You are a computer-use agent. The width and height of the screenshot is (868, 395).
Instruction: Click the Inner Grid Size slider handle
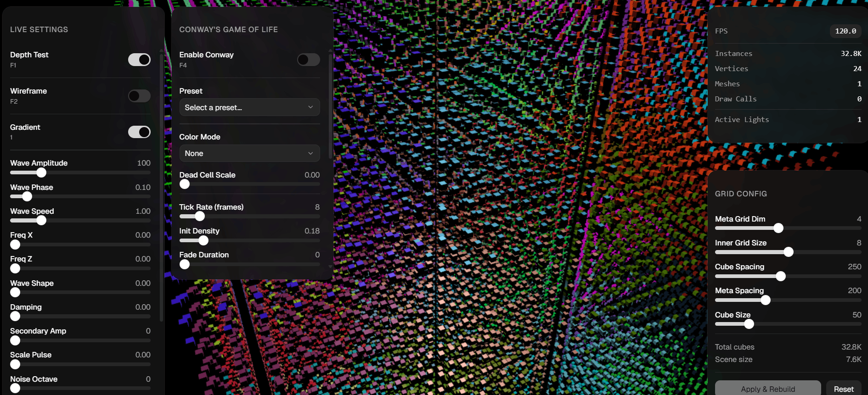(x=789, y=252)
